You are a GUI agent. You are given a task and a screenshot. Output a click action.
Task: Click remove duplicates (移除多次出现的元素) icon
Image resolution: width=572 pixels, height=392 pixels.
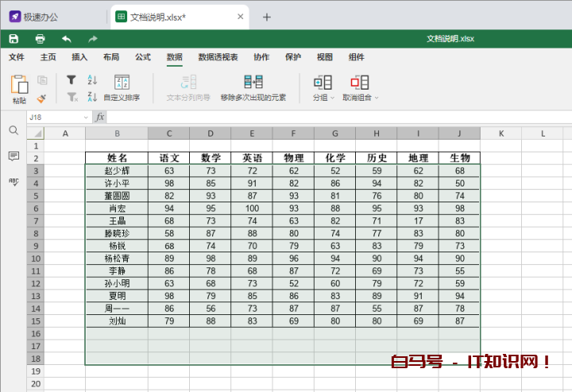pos(253,82)
